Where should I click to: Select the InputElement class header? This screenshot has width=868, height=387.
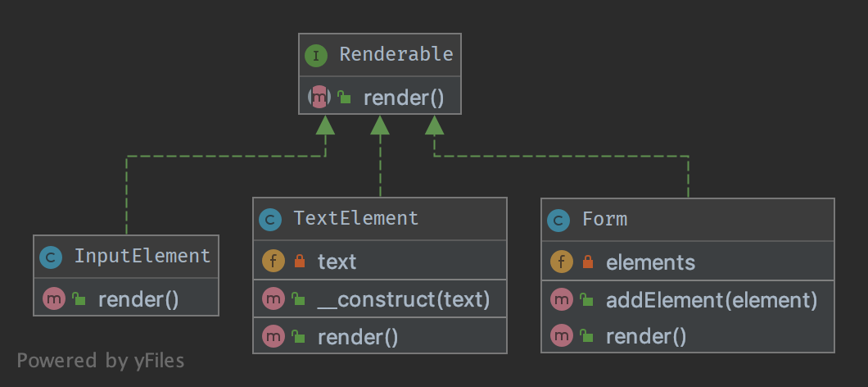click(x=142, y=257)
